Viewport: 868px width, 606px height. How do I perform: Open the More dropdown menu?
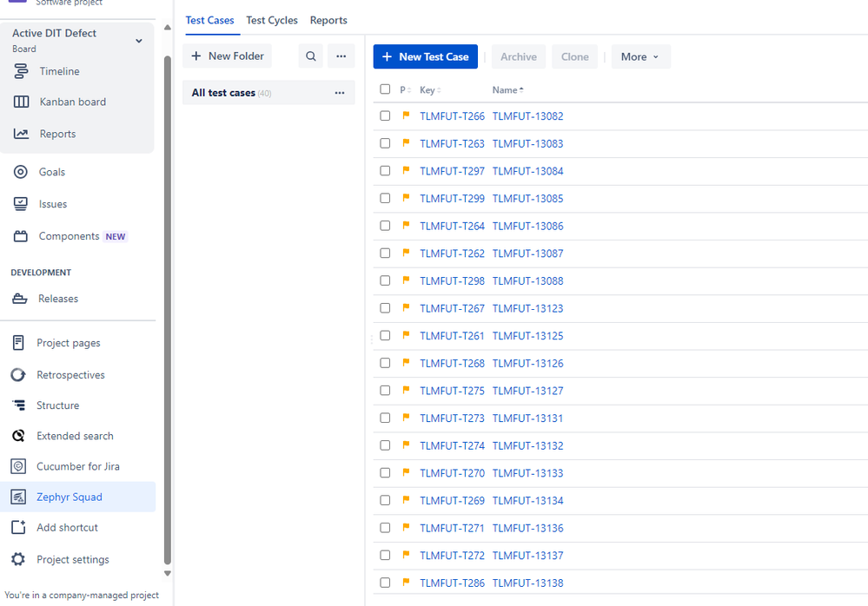pos(640,56)
